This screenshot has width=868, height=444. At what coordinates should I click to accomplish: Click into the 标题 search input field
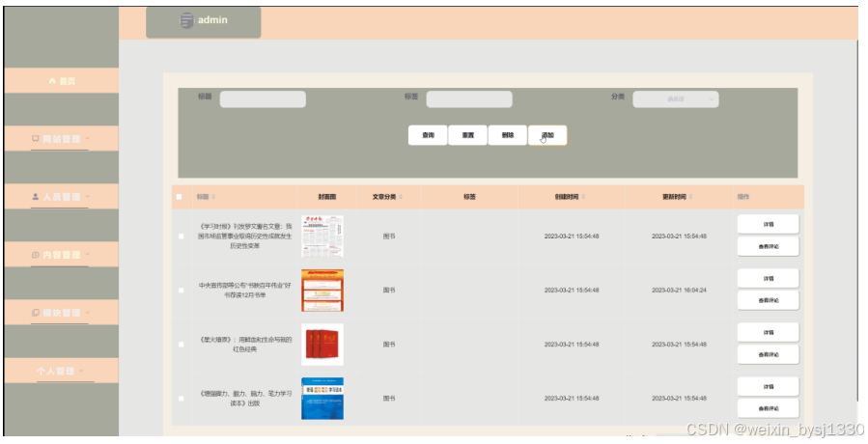(x=263, y=99)
